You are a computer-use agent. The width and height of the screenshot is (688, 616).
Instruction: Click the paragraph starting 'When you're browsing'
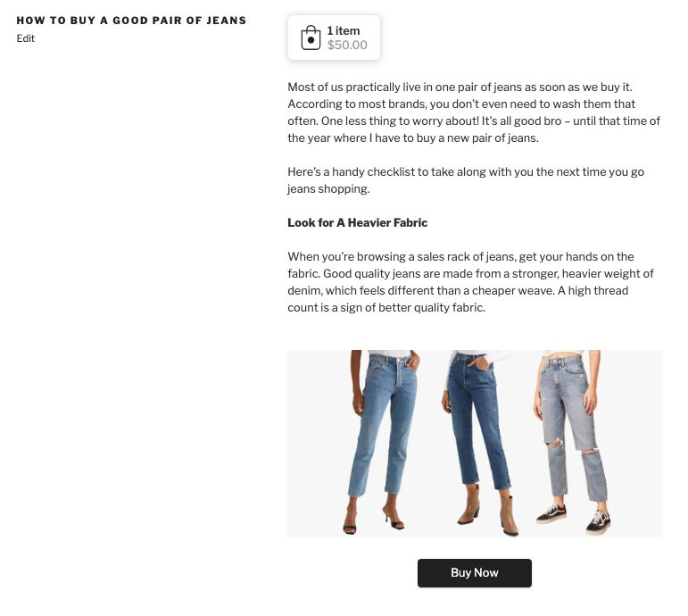471,282
